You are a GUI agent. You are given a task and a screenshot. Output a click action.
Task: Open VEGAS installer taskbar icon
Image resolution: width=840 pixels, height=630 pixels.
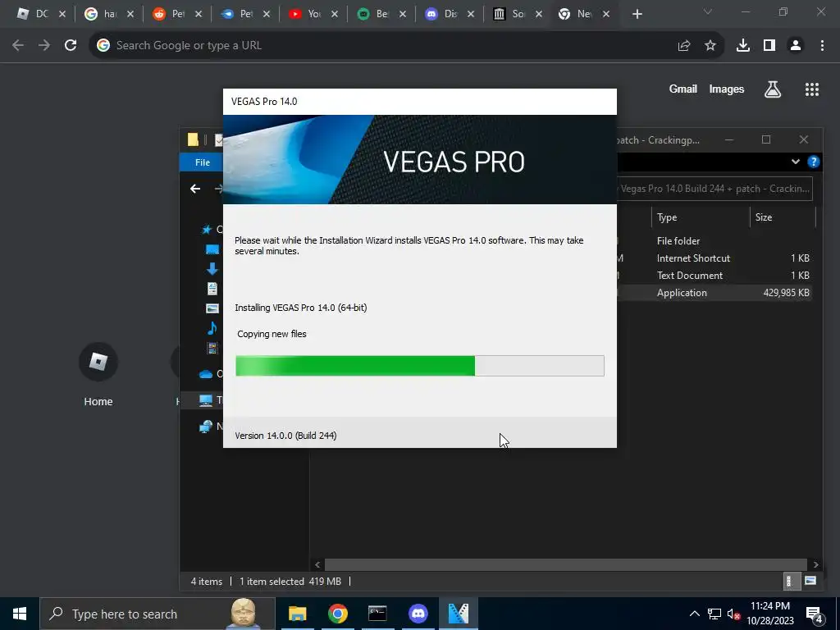tap(458, 614)
